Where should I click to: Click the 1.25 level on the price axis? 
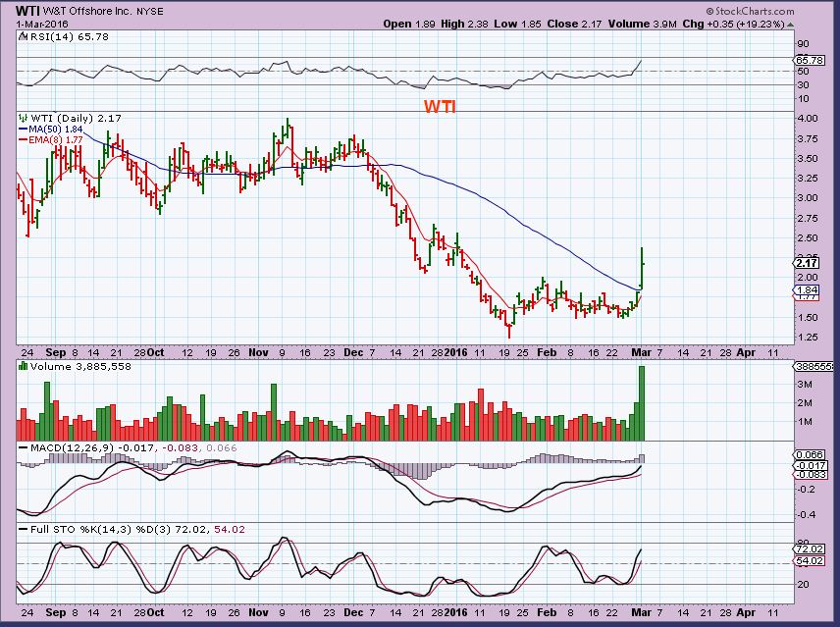(x=808, y=337)
